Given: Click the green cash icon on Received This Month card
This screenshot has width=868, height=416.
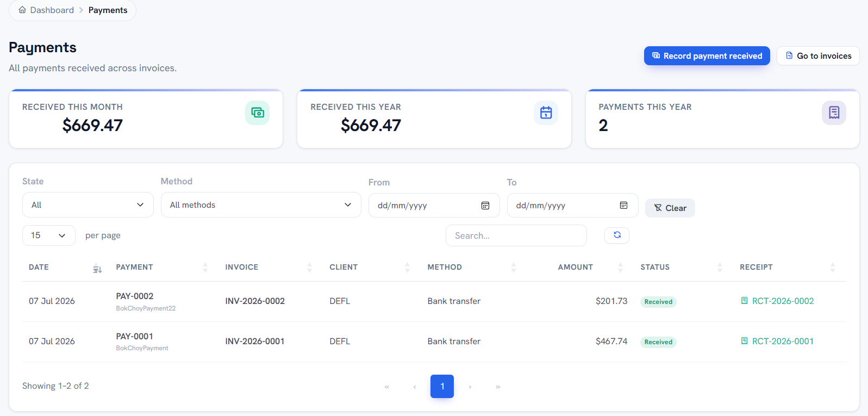Looking at the screenshot, I should 257,113.
